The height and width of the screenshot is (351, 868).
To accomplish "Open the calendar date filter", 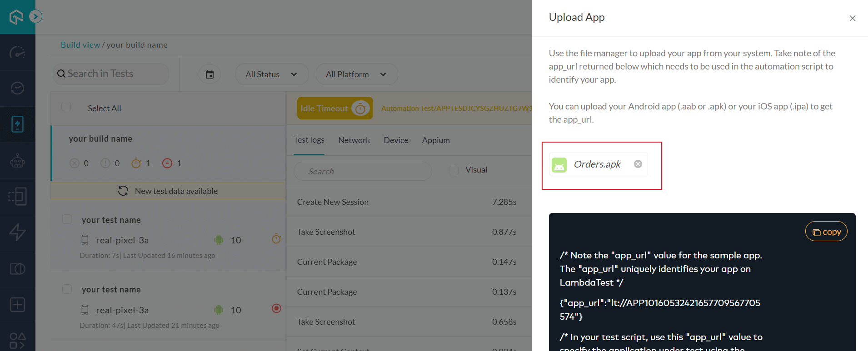I will 210,74.
